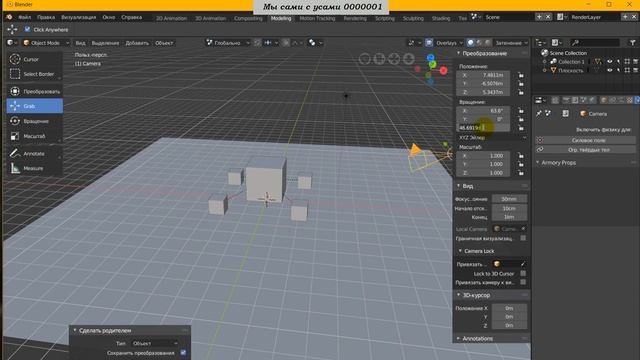Click the Силовое поле button
The image size is (640, 360).
[586, 140]
